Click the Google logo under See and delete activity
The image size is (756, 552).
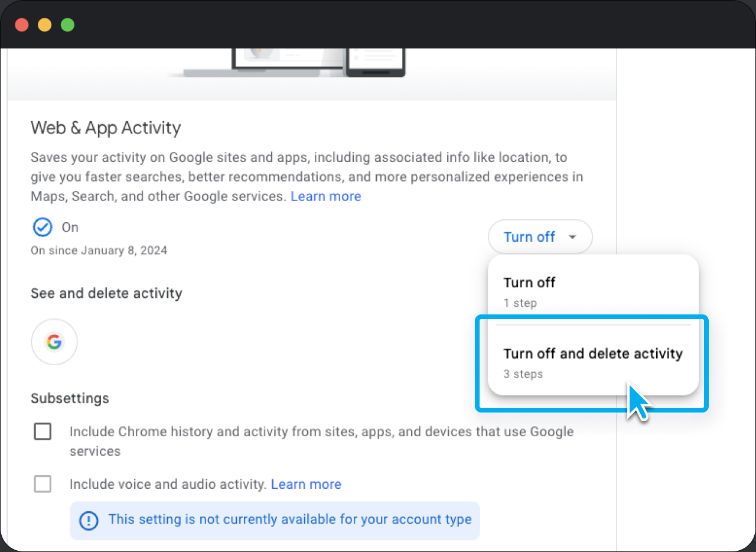point(54,342)
